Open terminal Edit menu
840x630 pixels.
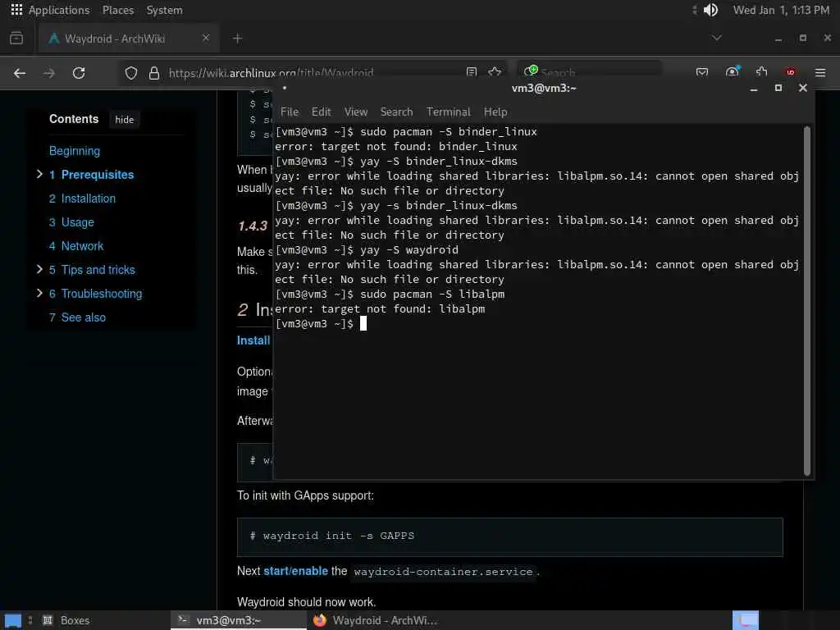coord(322,112)
